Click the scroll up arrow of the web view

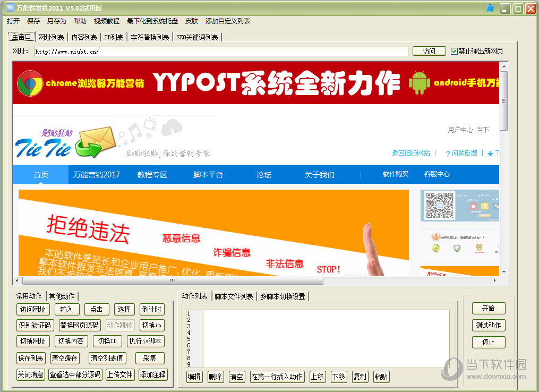504,66
